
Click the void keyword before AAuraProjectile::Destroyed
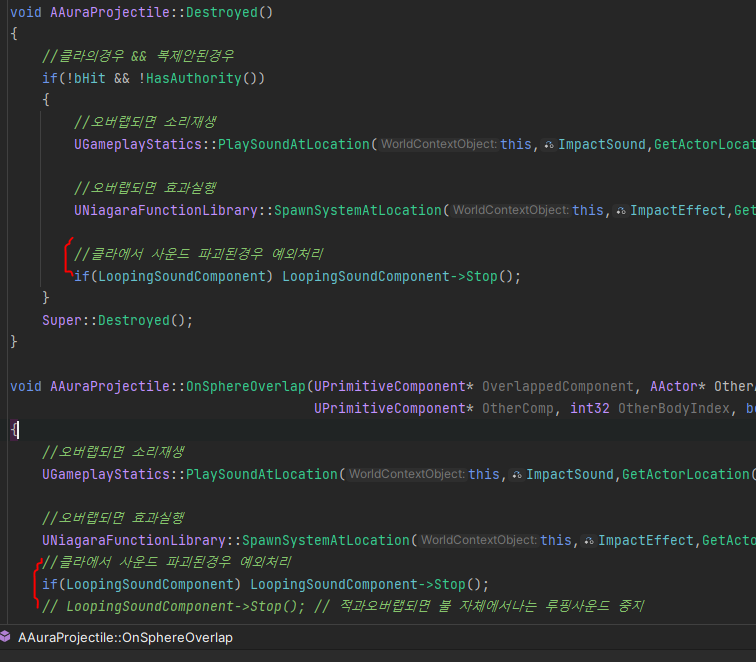point(26,12)
